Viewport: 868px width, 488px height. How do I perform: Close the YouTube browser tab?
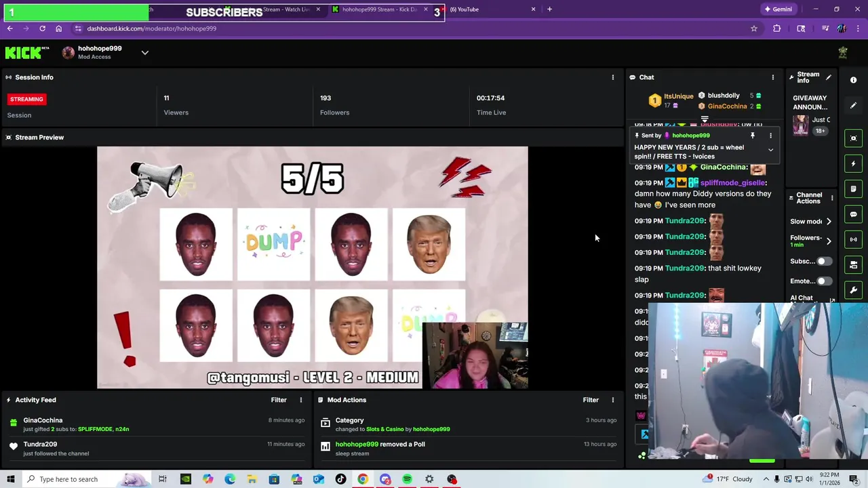click(x=533, y=9)
